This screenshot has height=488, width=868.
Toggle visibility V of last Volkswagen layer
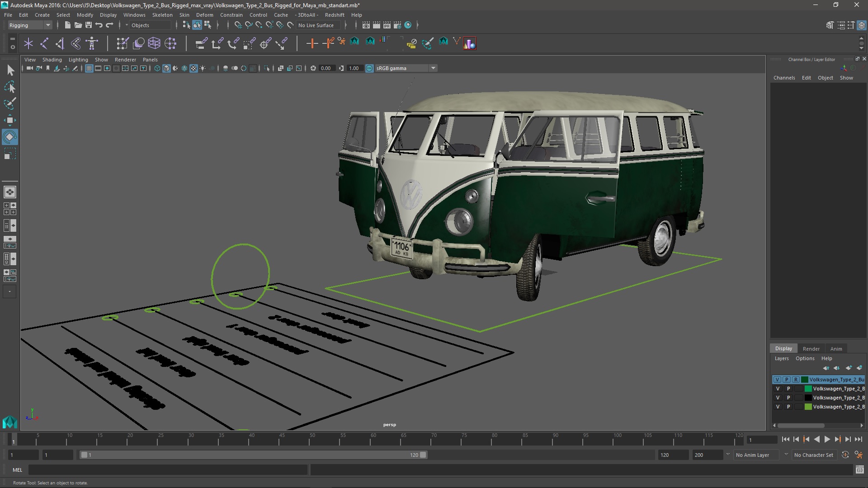pos(778,407)
